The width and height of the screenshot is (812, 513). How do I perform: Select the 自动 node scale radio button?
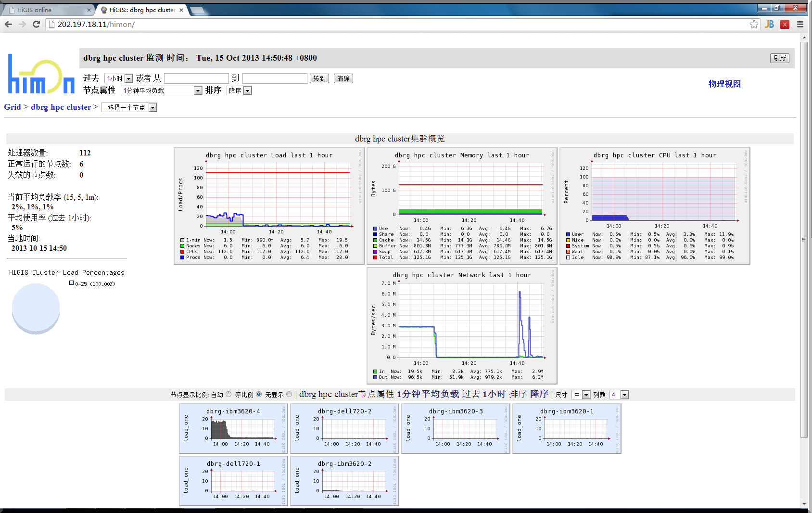click(x=228, y=394)
